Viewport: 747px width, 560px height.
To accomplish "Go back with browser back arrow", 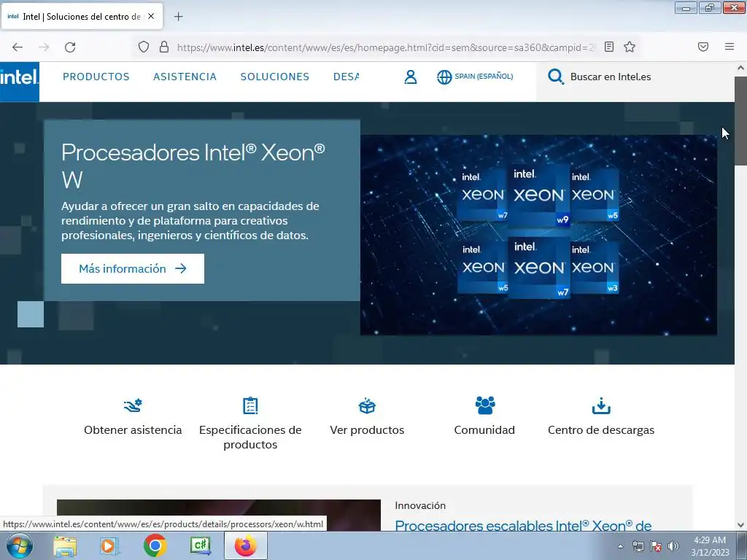I will pyautogui.click(x=18, y=47).
